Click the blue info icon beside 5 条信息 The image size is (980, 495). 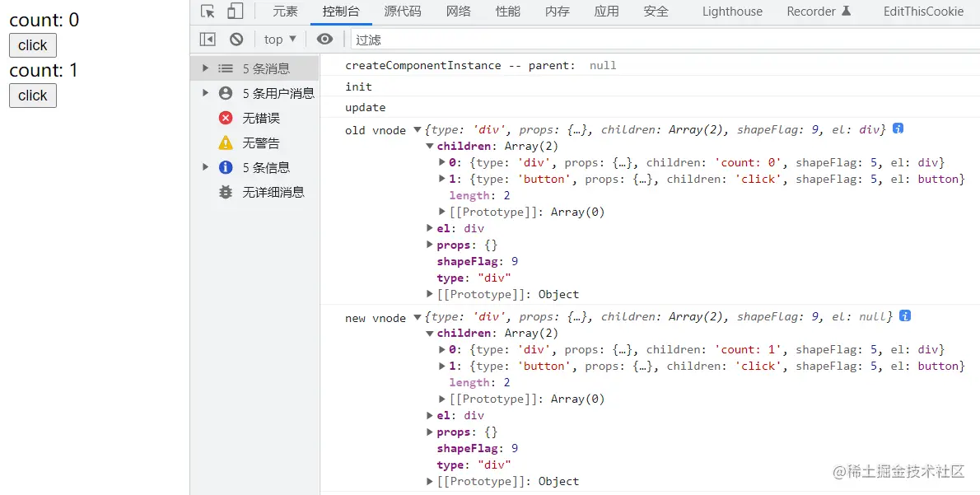click(x=226, y=167)
